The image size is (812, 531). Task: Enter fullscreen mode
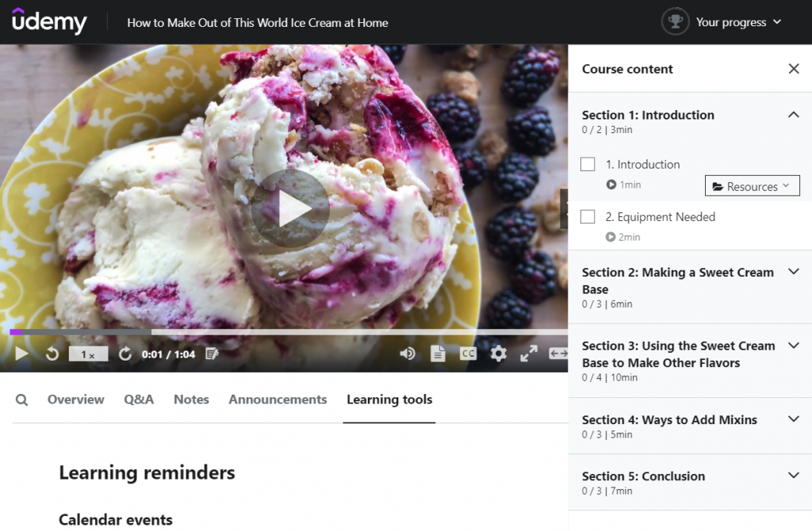click(529, 353)
